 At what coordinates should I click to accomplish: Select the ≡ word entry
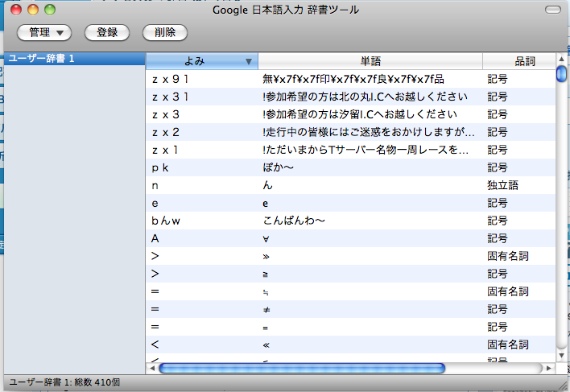(350, 327)
